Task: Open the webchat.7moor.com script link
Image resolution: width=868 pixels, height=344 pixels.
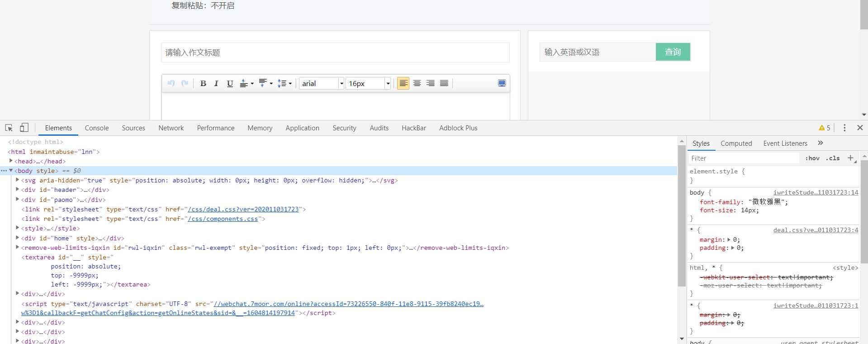Action: coord(349,304)
